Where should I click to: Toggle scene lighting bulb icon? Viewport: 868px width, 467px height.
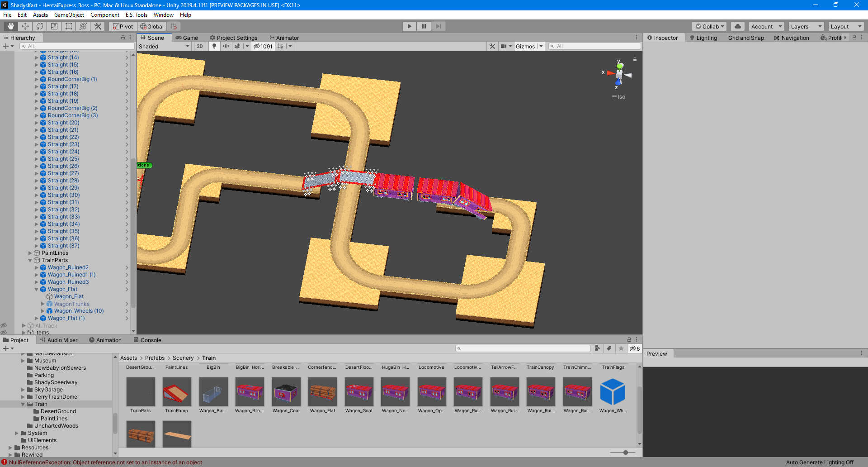click(x=214, y=46)
